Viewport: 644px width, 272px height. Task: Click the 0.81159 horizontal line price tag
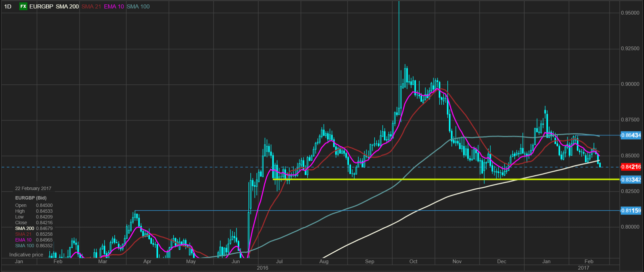point(631,210)
